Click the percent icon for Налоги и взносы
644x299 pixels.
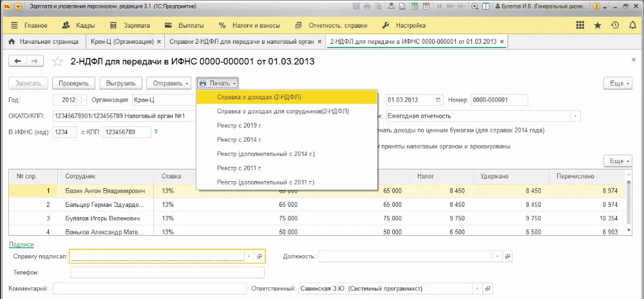[222, 26]
